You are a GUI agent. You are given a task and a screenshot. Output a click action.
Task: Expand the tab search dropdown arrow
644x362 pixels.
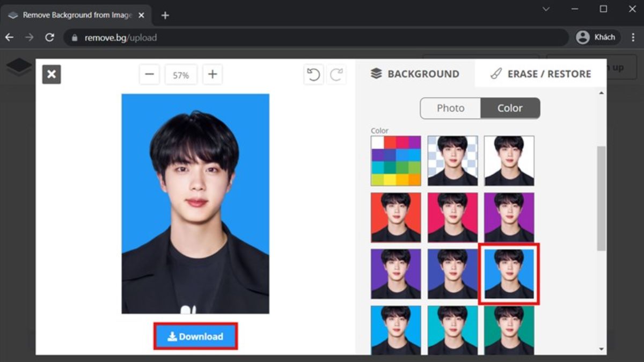pos(546,9)
